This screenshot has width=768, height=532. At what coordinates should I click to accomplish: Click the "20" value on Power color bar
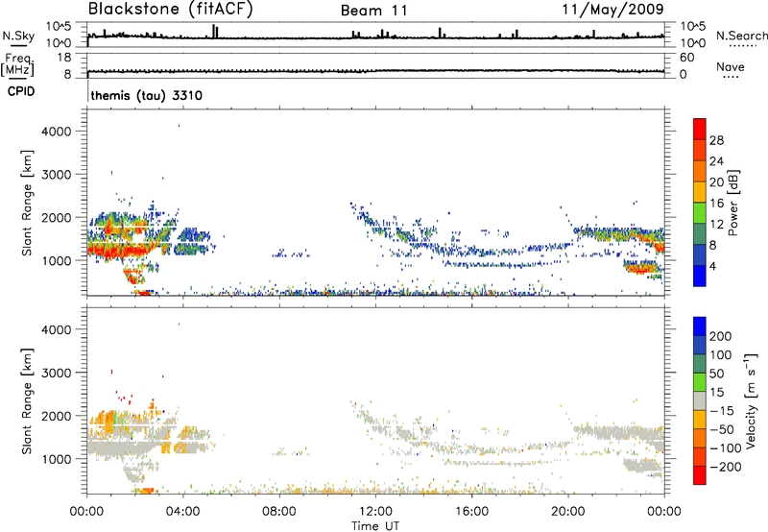[716, 182]
